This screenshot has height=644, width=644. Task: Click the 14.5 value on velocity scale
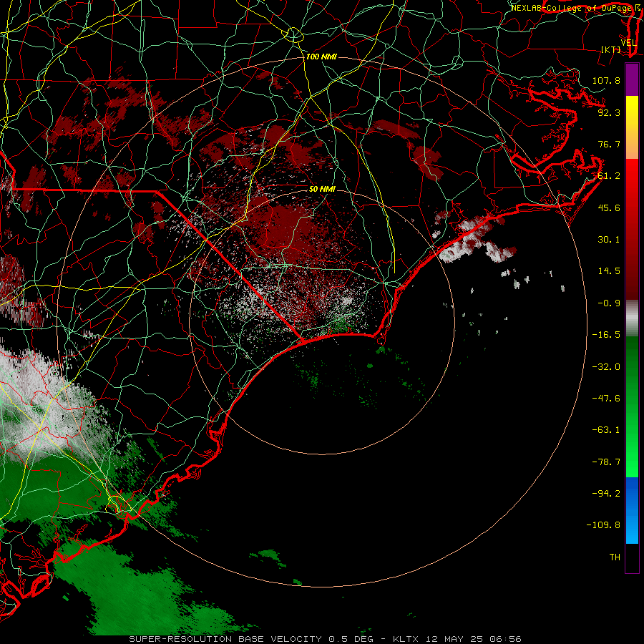(609, 270)
